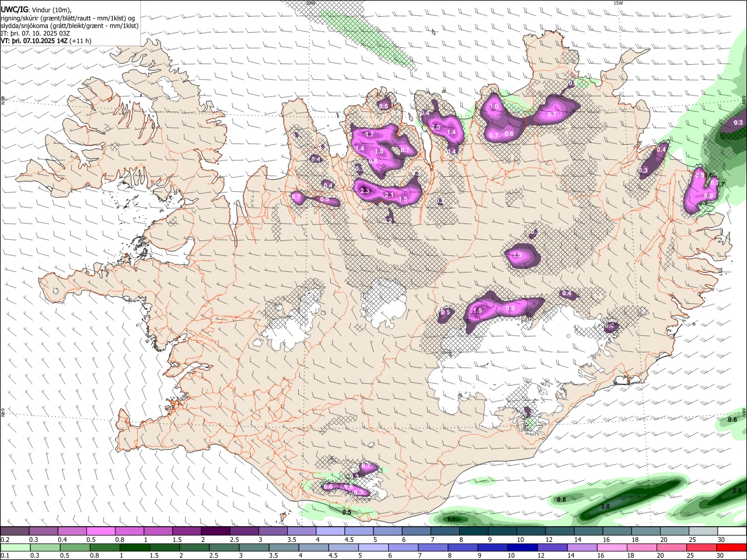Click the '2.3' snowfall value on the map
This screenshot has height=560, width=747.
pos(365,191)
